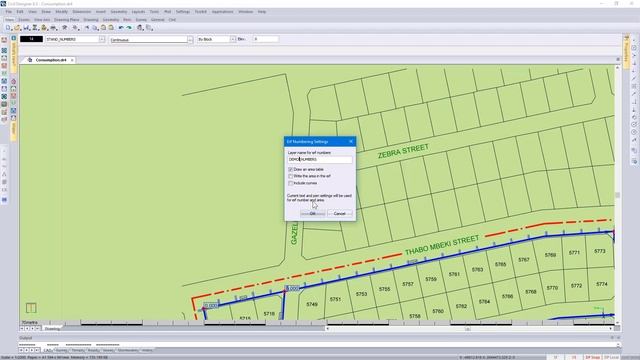The height and width of the screenshot is (360, 640).
Task: Click the Redo arrow icon
Action: coord(129,28)
